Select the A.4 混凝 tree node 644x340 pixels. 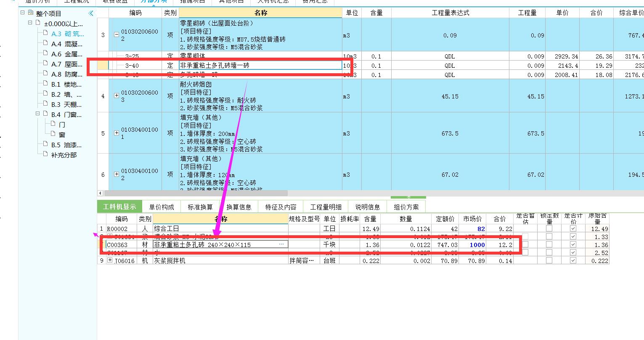66,44
